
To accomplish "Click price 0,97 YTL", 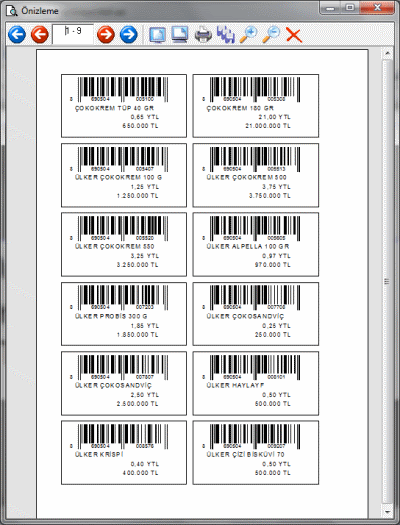I will coord(276,256).
